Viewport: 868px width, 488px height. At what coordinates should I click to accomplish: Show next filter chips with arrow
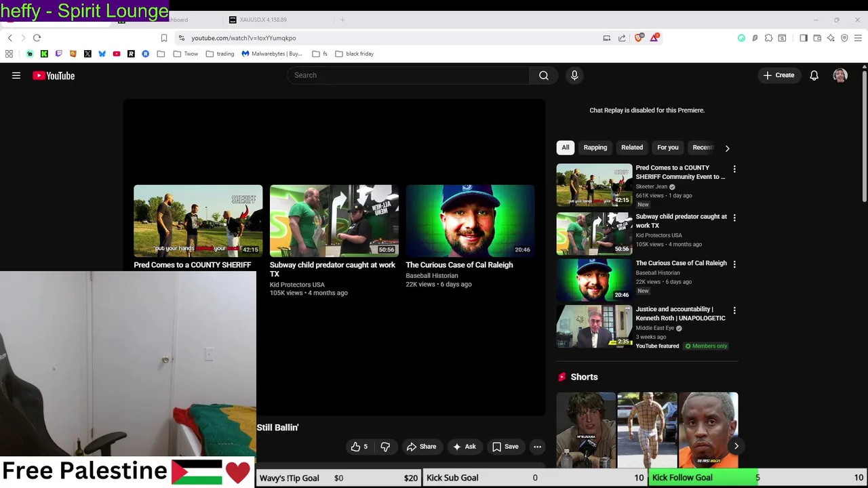pyautogui.click(x=727, y=148)
